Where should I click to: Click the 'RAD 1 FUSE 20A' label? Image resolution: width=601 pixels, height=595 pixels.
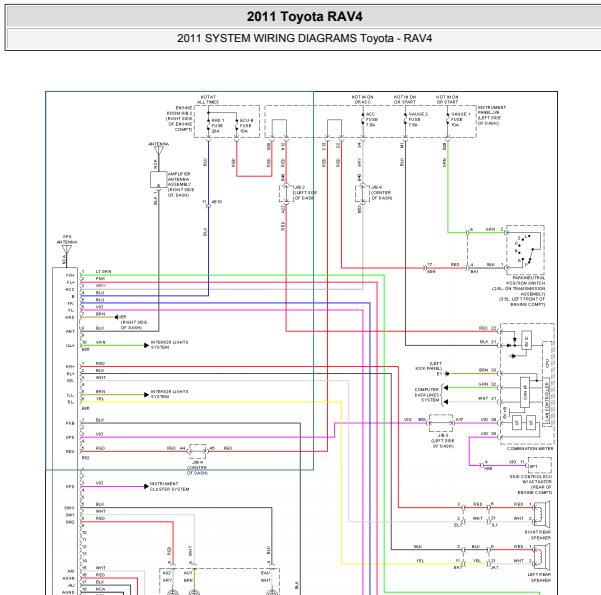tap(218, 126)
